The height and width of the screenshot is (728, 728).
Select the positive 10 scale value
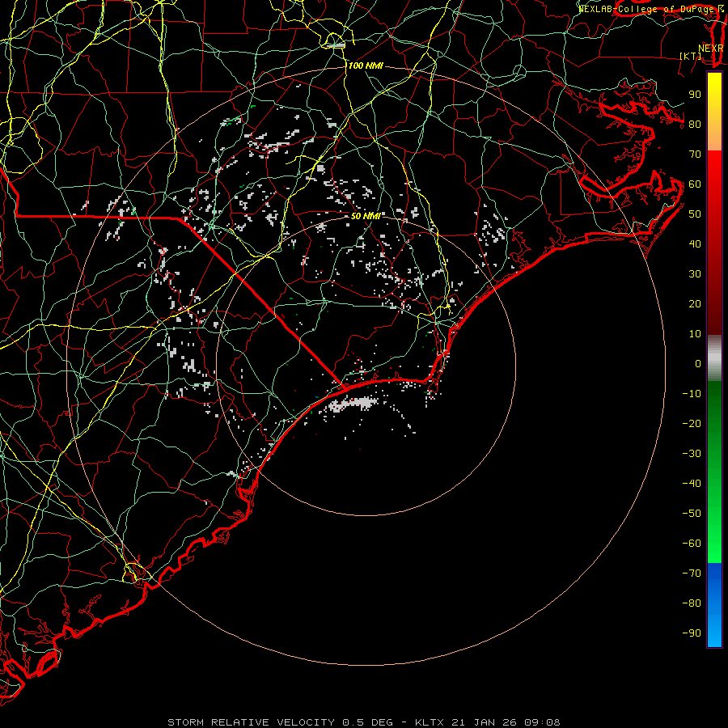(x=695, y=334)
